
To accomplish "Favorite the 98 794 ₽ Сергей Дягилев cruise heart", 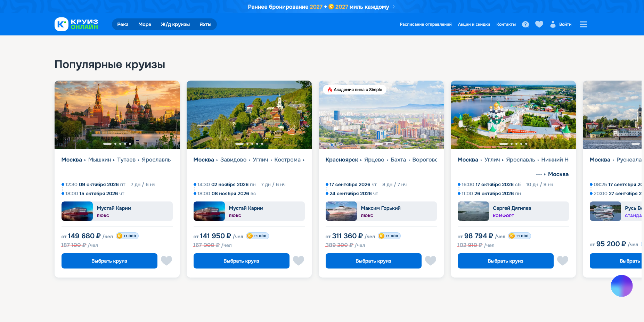I will tap(563, 261).
